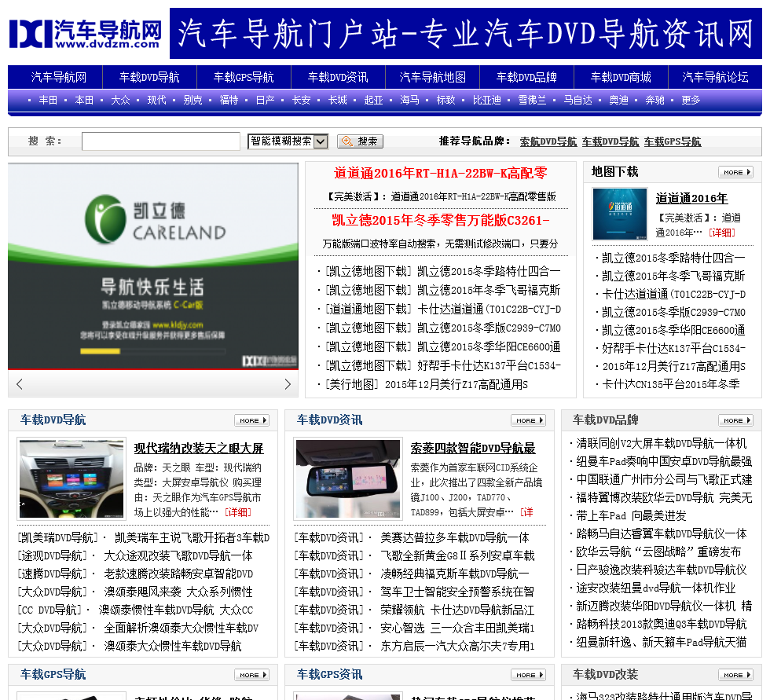
Task: Open 大众途观改装飞歌DVD导航一体 item
Action: (x=178, y=556)
